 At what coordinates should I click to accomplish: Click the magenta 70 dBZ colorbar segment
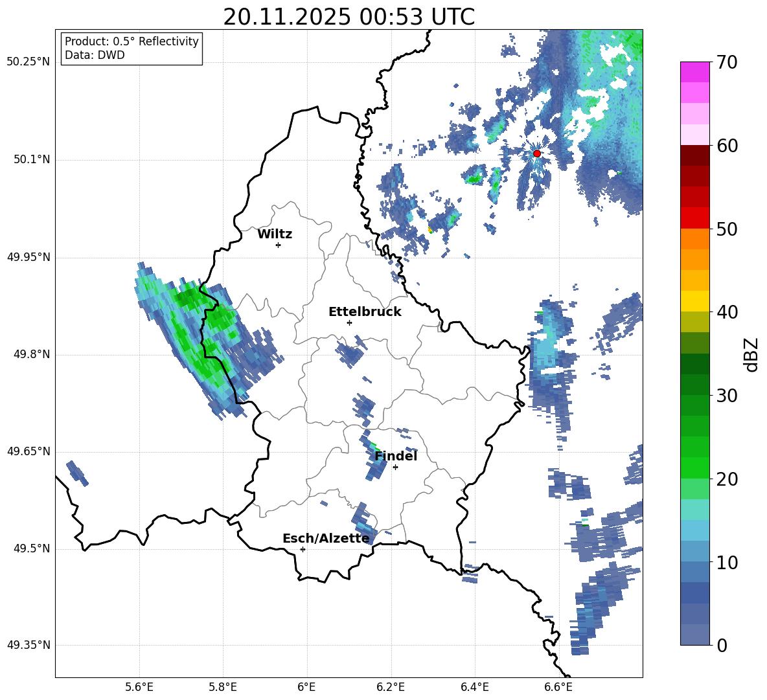[694, 72]
